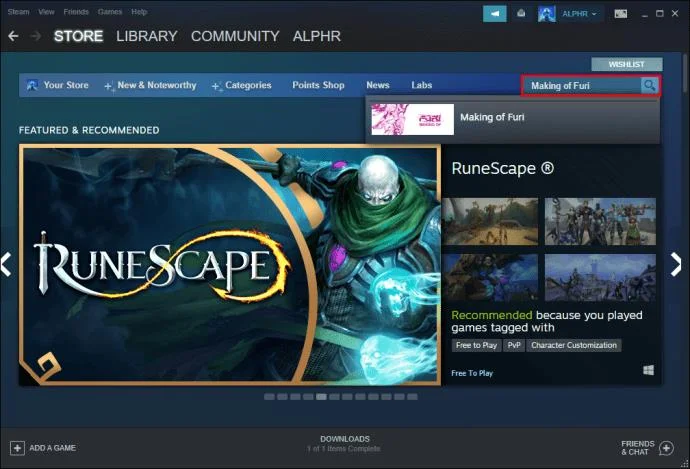Click the WISHLIST button
Image resolution: width=690 pixels, height=469 pixels.
(627, 64)
